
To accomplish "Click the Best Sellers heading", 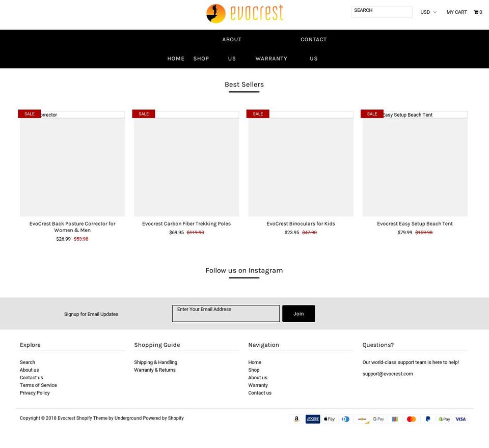I will coord(244,85).
